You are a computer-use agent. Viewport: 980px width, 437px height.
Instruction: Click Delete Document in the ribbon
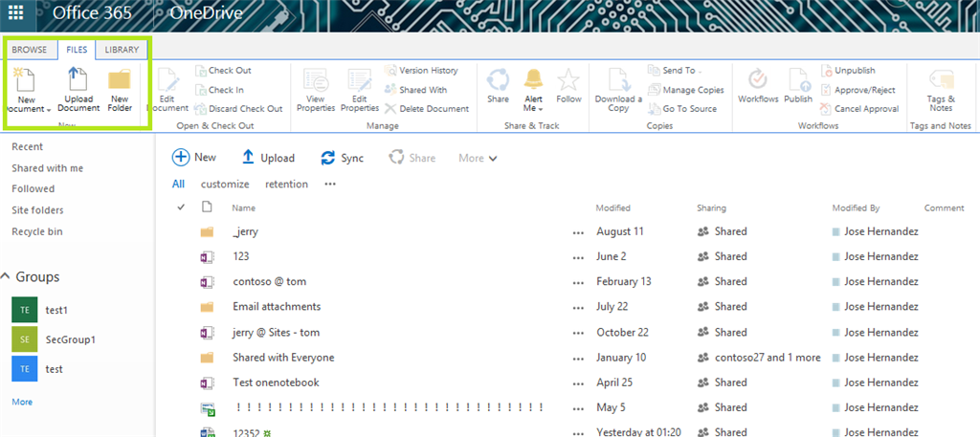426,109
